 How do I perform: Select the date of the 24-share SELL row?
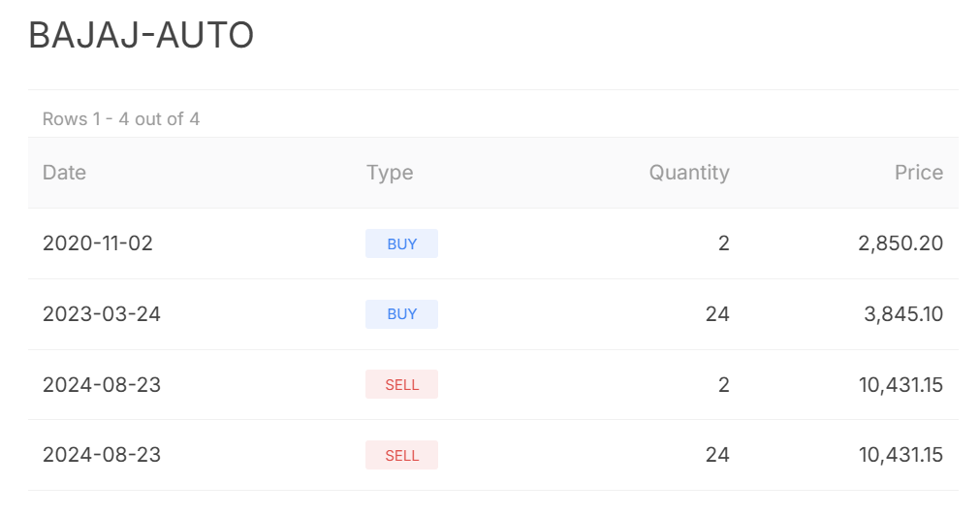pos(102,455)
